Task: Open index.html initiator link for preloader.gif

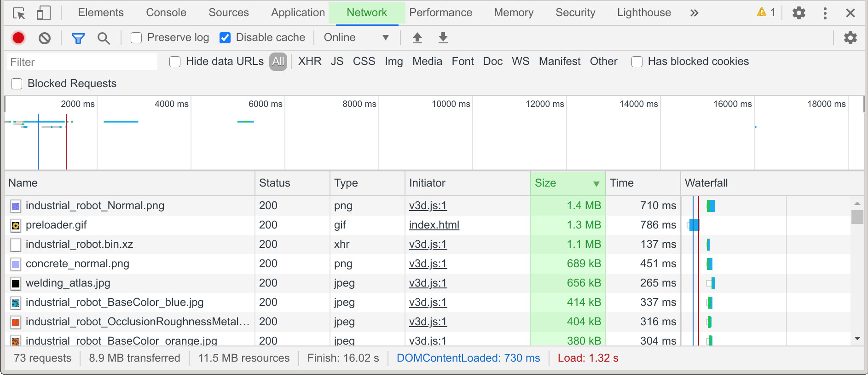Action: tap(434, 225)
